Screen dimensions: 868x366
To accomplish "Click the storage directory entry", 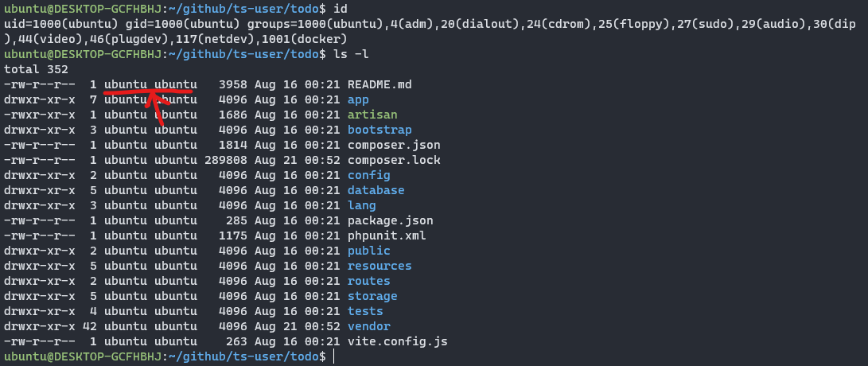I will click(372, 296).
